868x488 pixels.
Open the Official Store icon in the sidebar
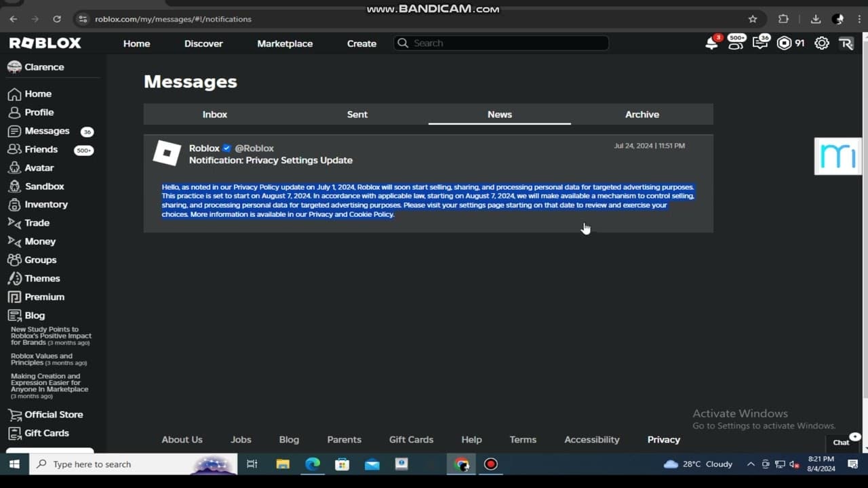point(14,415)
